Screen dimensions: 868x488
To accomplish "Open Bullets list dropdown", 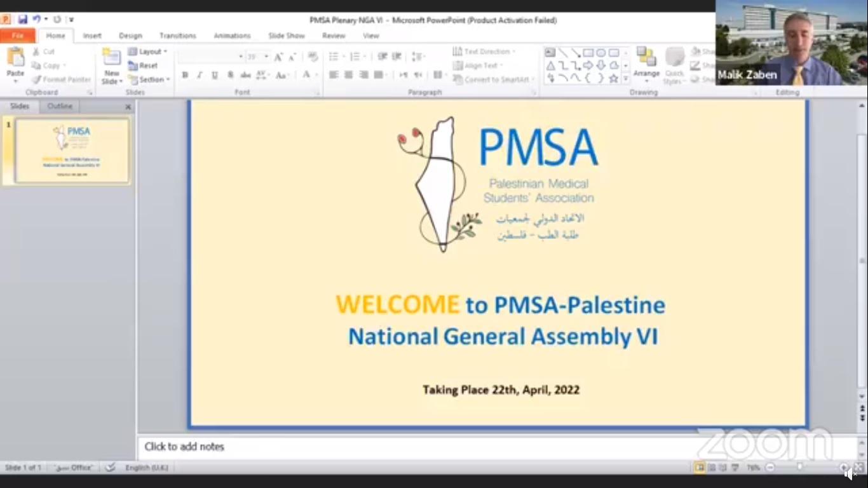I will click(336, 57).
